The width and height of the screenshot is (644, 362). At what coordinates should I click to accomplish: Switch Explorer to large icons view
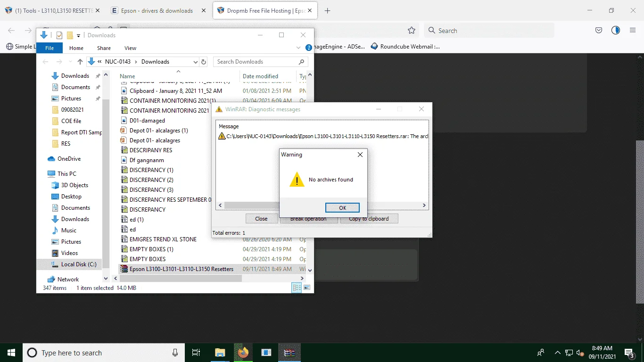point(307,288)
